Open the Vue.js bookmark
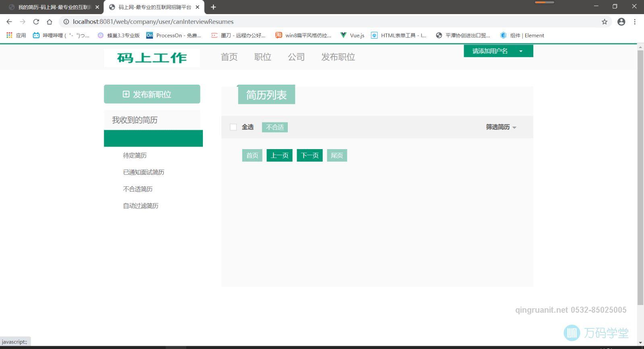 (352, 35)
